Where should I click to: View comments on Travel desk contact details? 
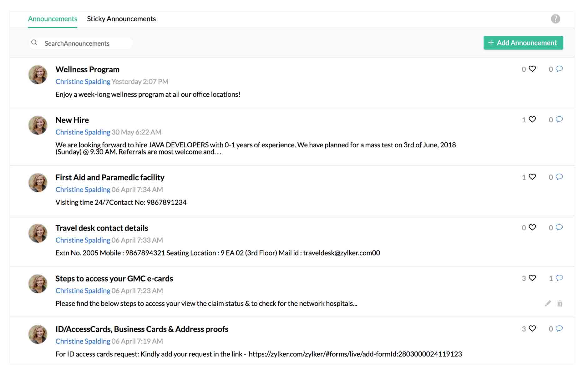(x=560, y=228)
